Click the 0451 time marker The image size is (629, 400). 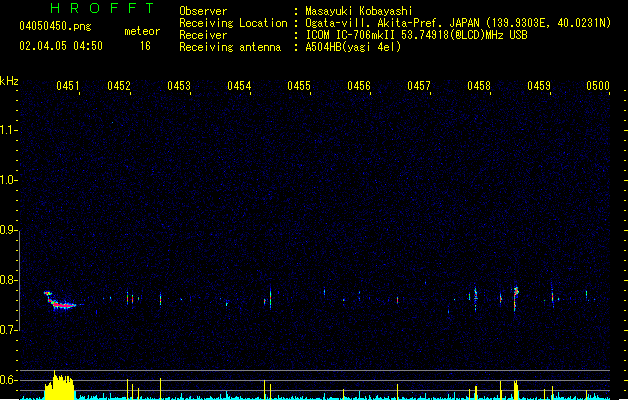click(68, 86)
